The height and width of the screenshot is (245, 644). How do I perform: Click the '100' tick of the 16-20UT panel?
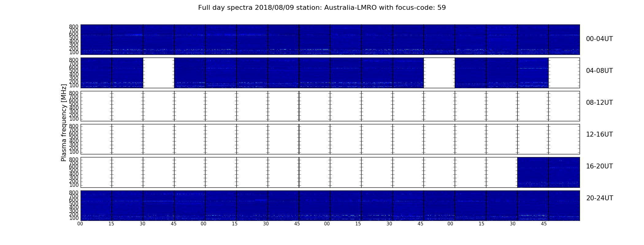(74, 185)
